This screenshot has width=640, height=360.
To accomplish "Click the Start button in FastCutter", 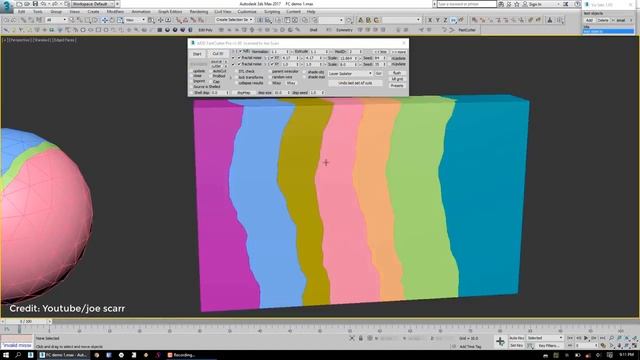I will pos(198,54).
